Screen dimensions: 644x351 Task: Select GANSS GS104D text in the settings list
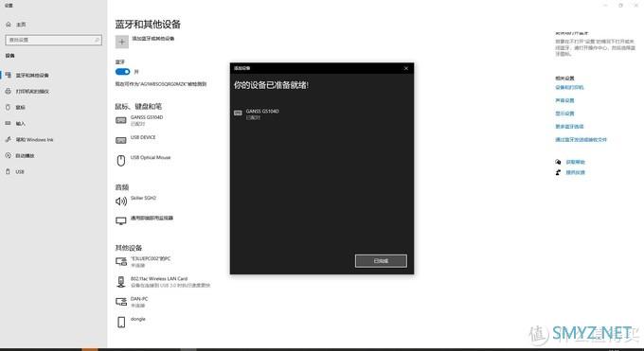pyautogui.click(x=147, y=117)
